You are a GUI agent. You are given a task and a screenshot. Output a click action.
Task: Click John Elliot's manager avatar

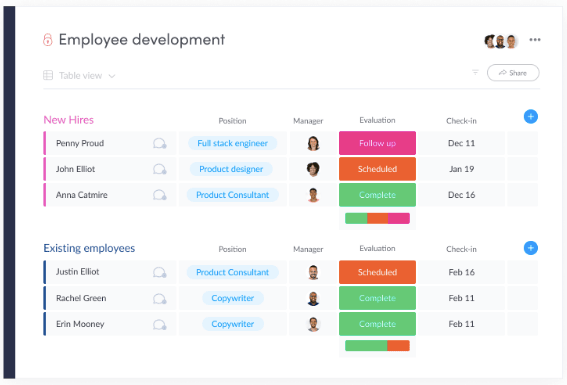tap(313, 169)
